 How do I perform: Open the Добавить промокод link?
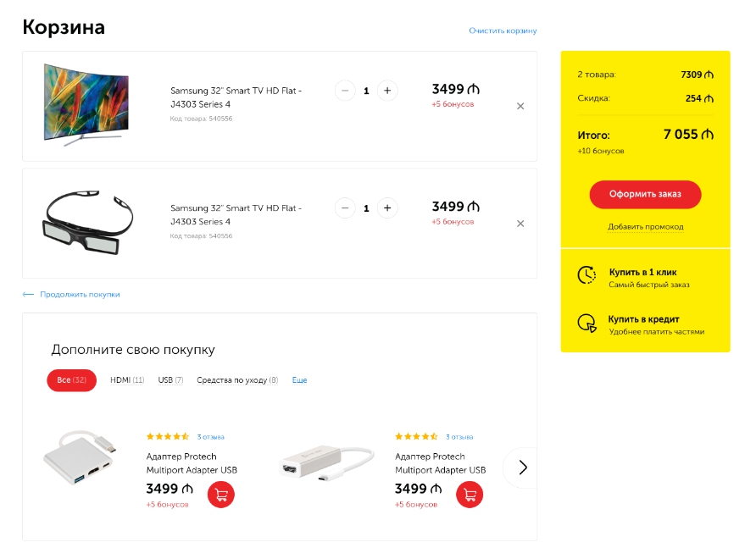point(645,226)
